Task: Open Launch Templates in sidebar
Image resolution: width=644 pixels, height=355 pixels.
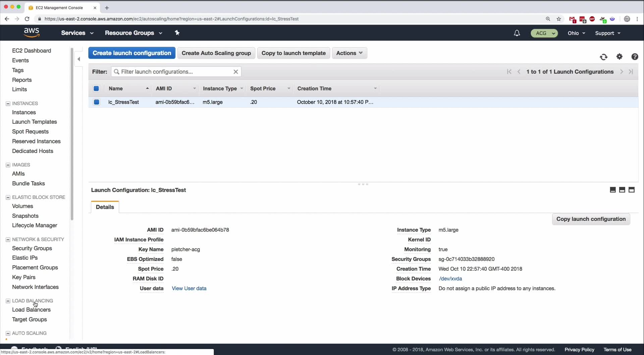Action: pos(35,122)
